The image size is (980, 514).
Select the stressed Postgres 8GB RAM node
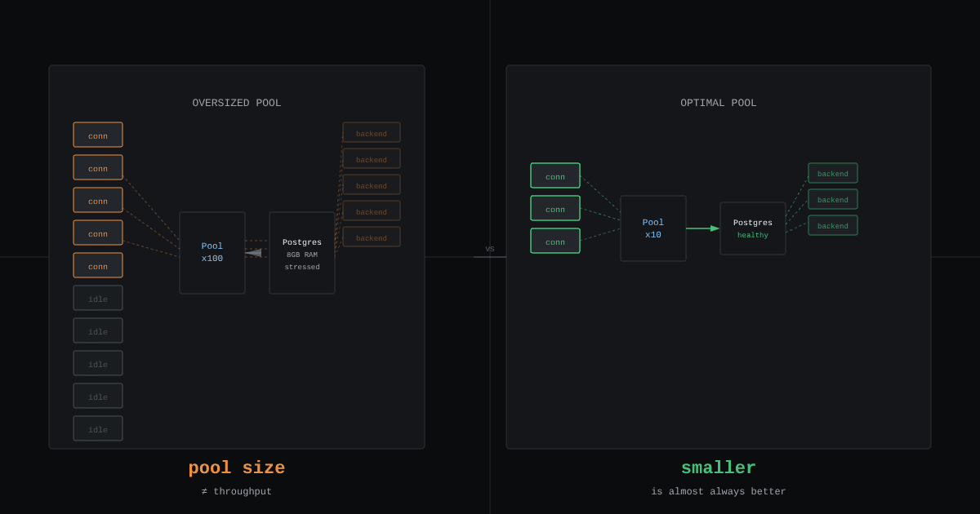[x=302, y=253]
